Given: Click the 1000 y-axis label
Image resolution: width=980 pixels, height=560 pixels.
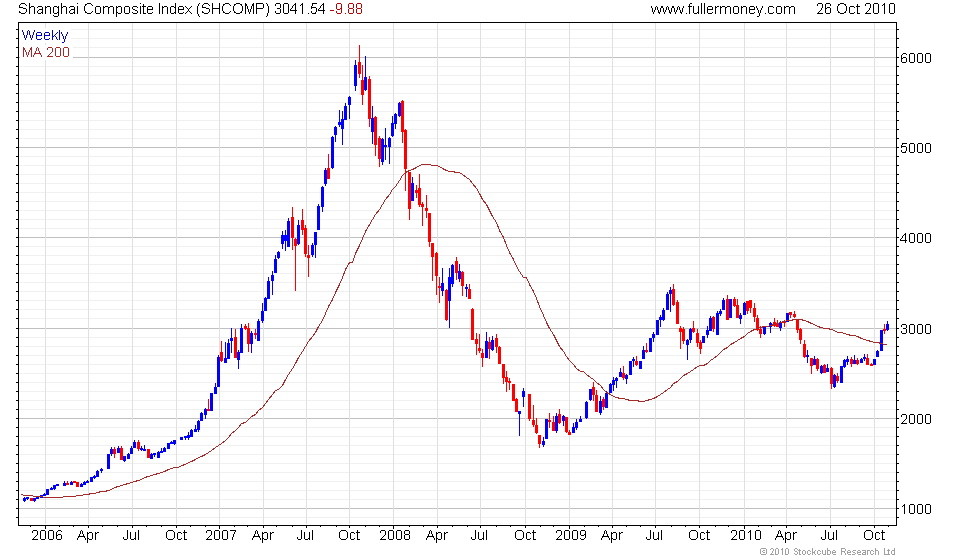Looking at the screenshot, I should click(x=916, y=509).
